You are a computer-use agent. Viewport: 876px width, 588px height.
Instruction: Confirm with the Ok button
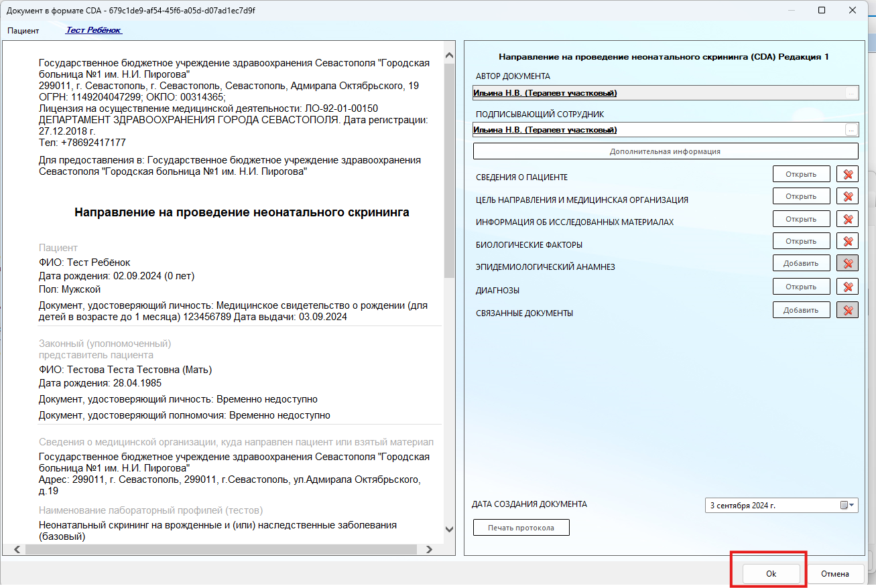(771, 574)
